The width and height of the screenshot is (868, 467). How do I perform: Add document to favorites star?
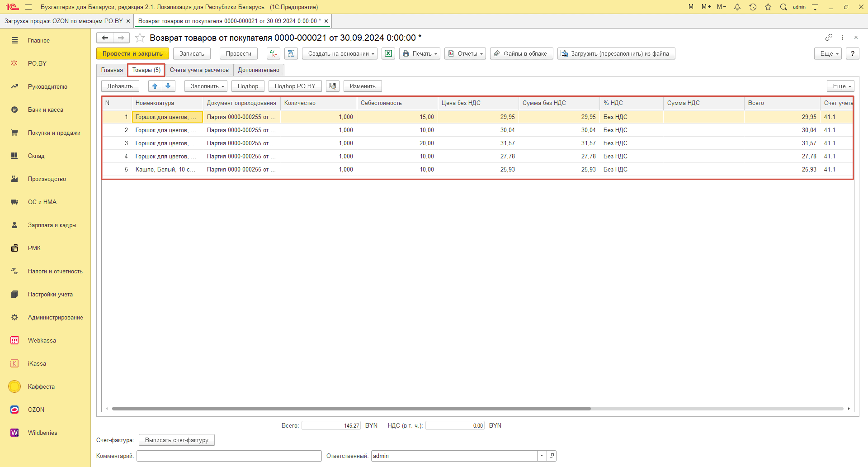click(140, 38)
